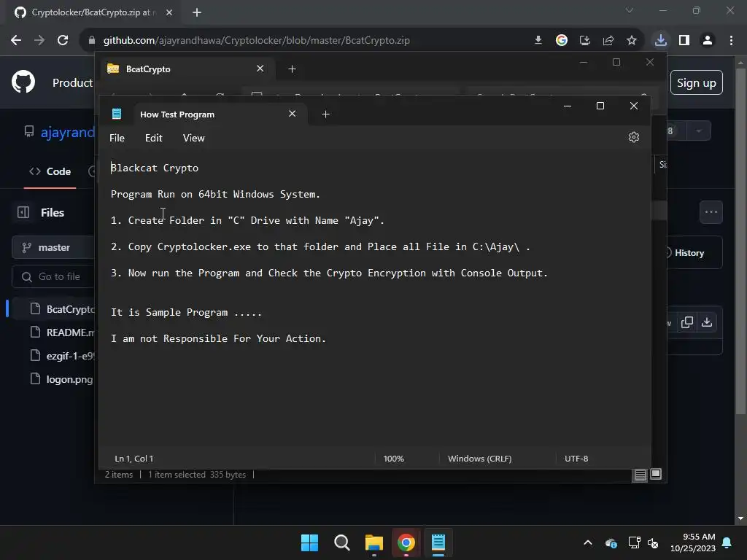Open Notepad settings gear icon
This screenshot has width=747, height=560.
pos(634,137)
